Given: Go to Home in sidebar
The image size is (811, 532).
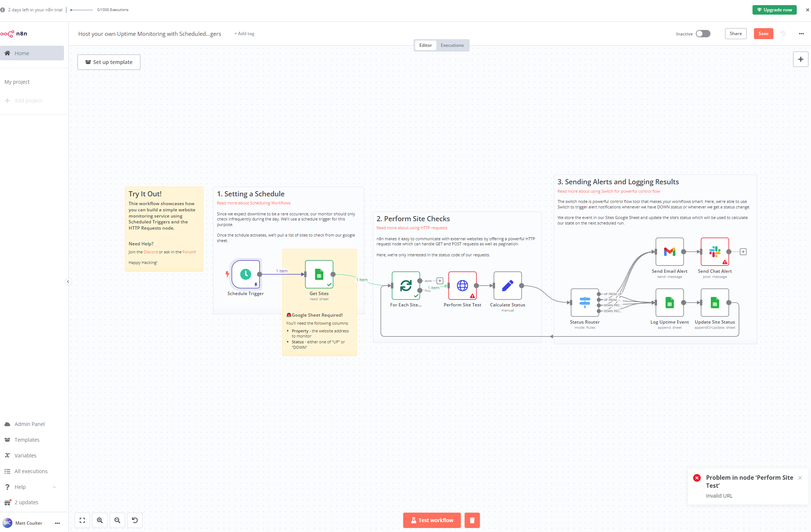Looking at the screenshot, I should (x=32, y=53).
